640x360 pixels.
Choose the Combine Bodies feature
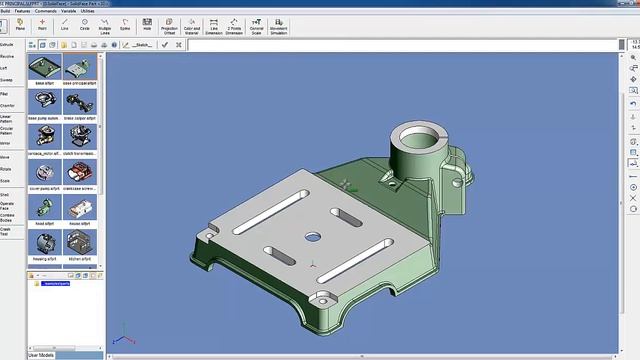[7, 218]
